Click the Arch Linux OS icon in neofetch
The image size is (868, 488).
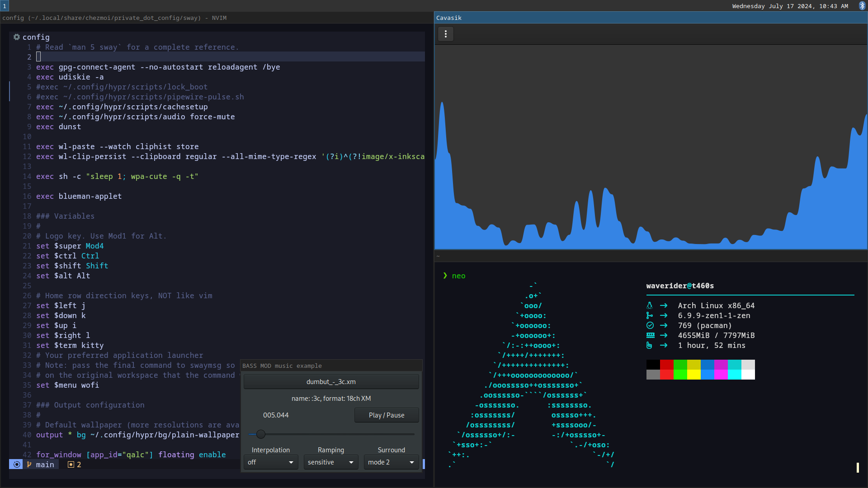pos(650,305)
